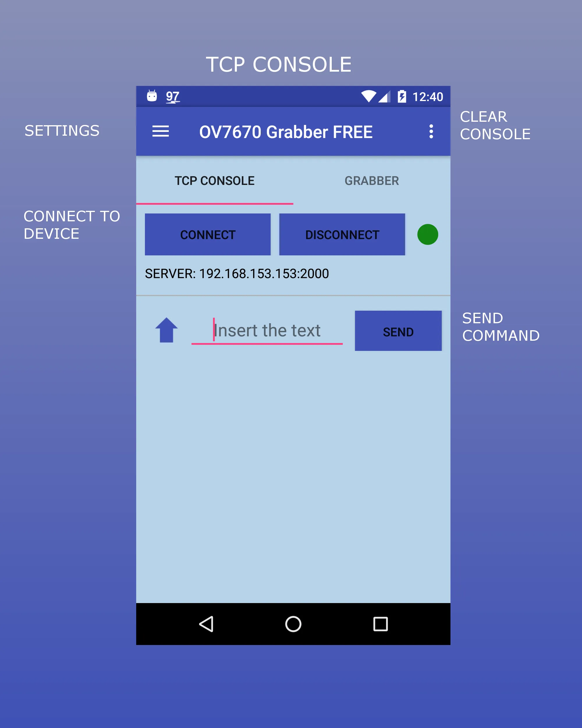
Task: Toggle connection status with green dot
Action: click(x=427, y=234)
